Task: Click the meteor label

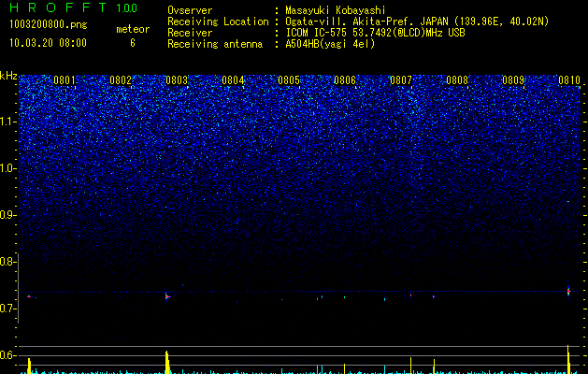Action: click(x=133, y=29)
